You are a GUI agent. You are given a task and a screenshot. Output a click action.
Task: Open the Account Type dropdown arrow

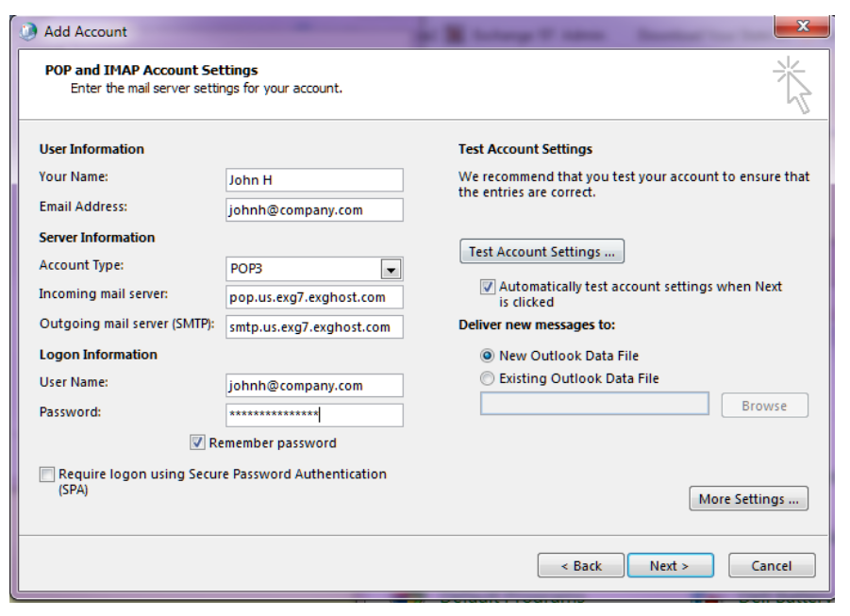coord(391,269)
